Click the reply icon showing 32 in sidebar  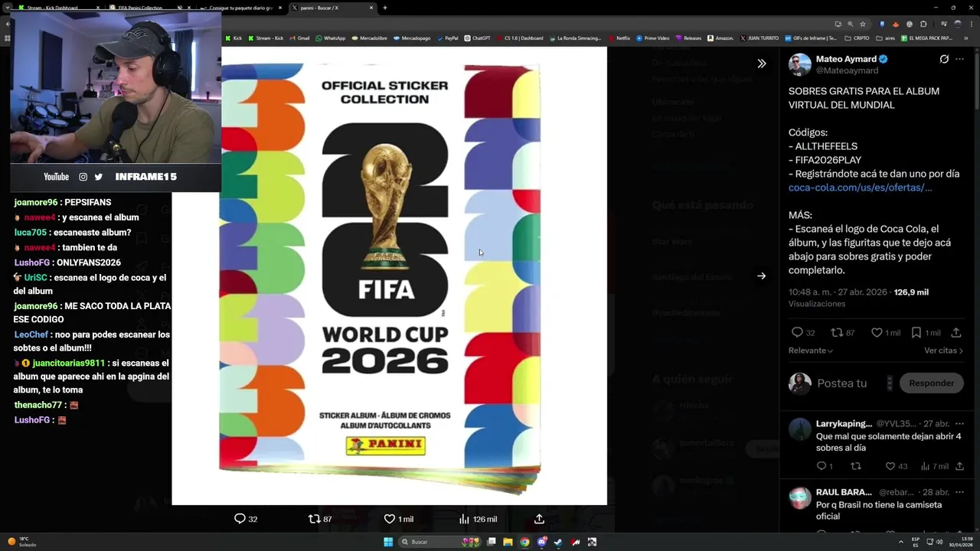797,333
